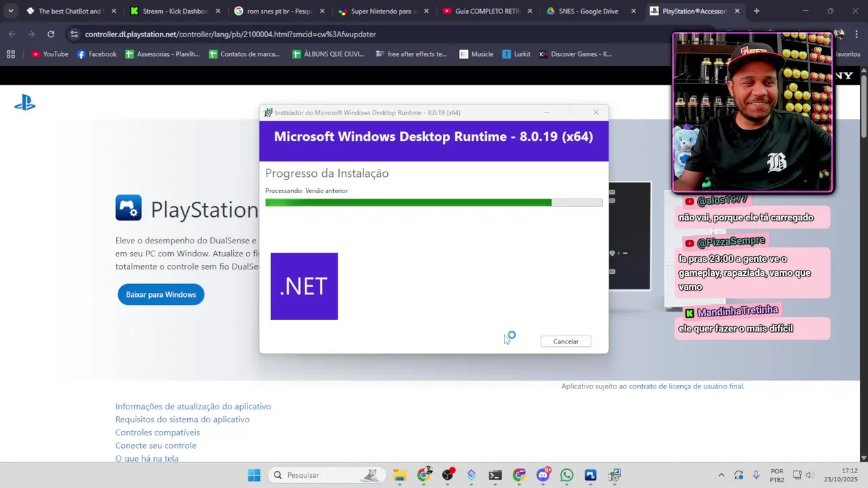
Task: Click the installation progress bar
Action: [x=433, y=202]
